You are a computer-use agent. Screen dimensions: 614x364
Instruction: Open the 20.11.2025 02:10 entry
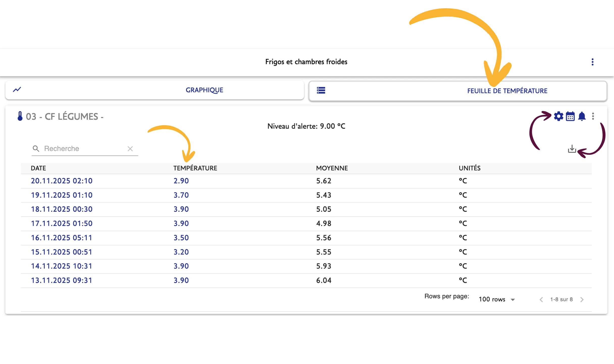point(62,181)
